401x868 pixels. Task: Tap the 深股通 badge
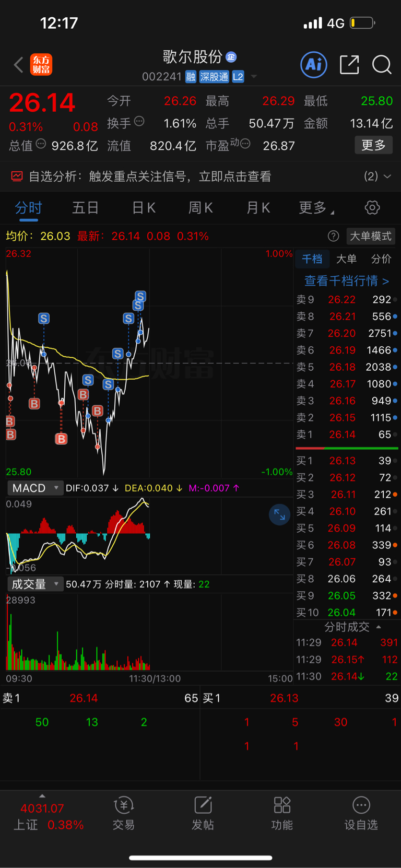click(214, 77)
